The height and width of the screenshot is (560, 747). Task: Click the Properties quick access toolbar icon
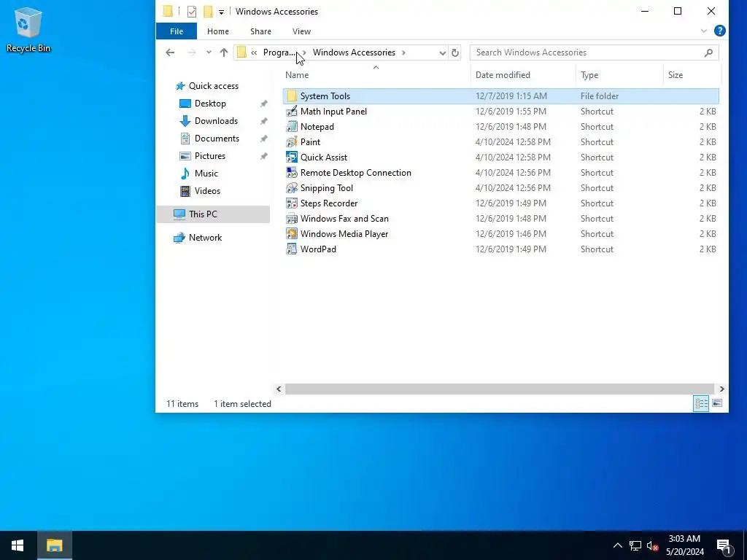coord(192,12)
